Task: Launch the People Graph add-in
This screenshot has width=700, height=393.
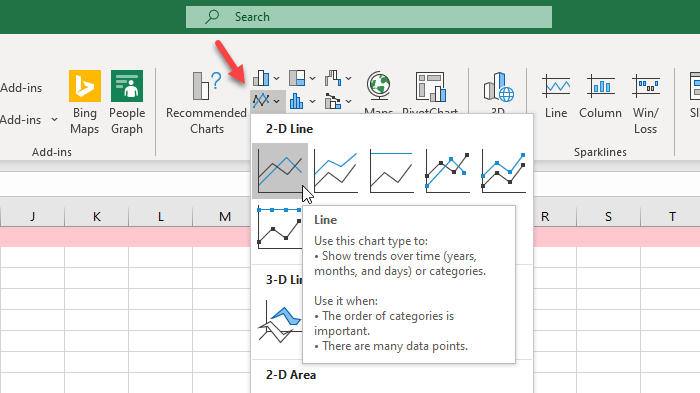Action: coord(127,102)
